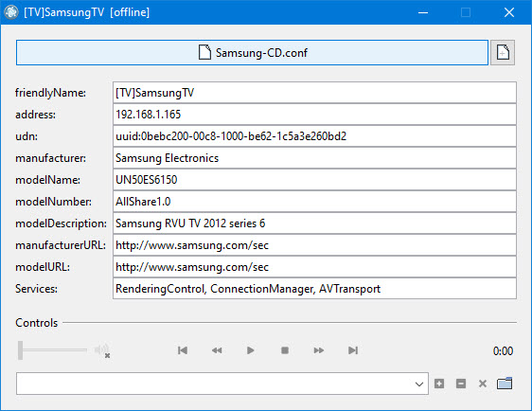Click the Services: label
Image resolution: width=532 pixels, height=411 pixels.
point(36,289)
